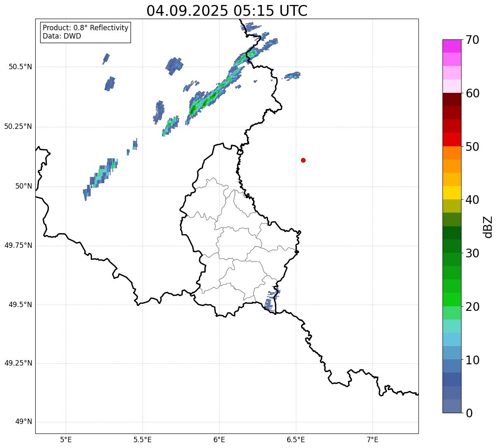Image resolution: width=498 pixels, height=448 pixels.
Task: Click the 5°E longitude label
Action: point(66,440)
